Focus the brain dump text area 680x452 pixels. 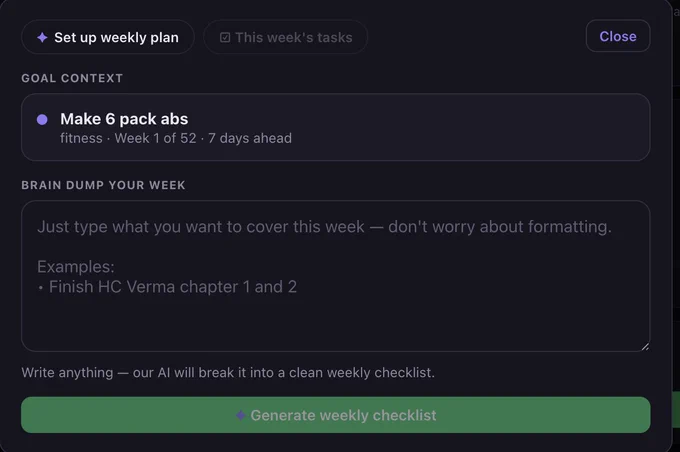[336, 276]
